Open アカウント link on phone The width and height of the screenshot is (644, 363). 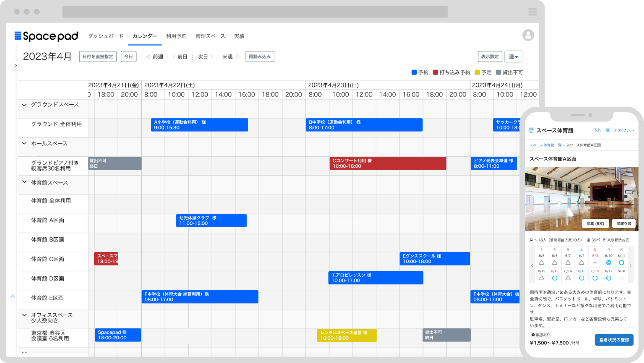click(624, 130)
